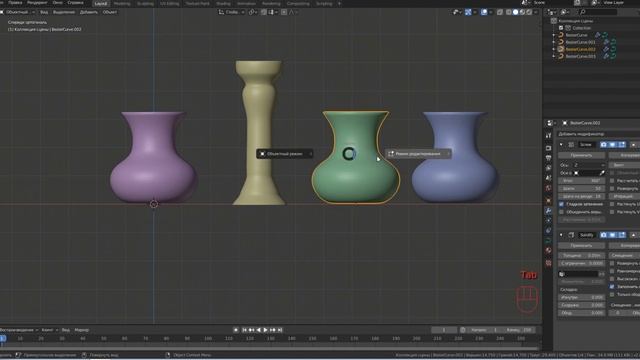
Task: Open the shading options dropdown arrow
Action: click(x=536, y=12)
